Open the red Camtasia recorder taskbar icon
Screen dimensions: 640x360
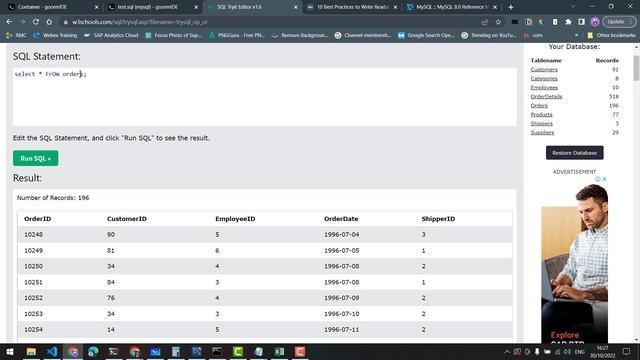(300, 351)
